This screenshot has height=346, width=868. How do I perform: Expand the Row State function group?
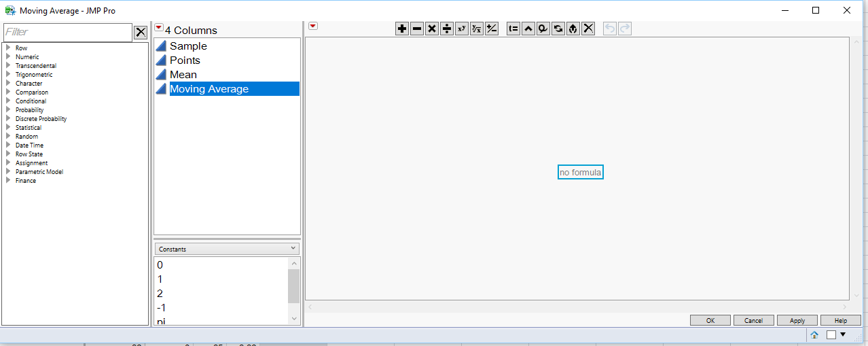[x=7, y=154]
